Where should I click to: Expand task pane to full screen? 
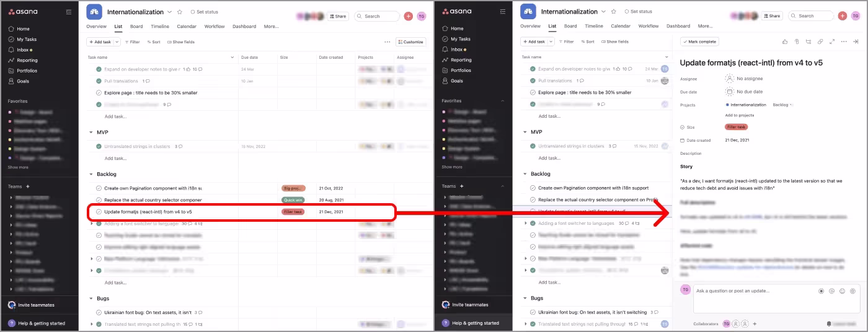[832, 41]
